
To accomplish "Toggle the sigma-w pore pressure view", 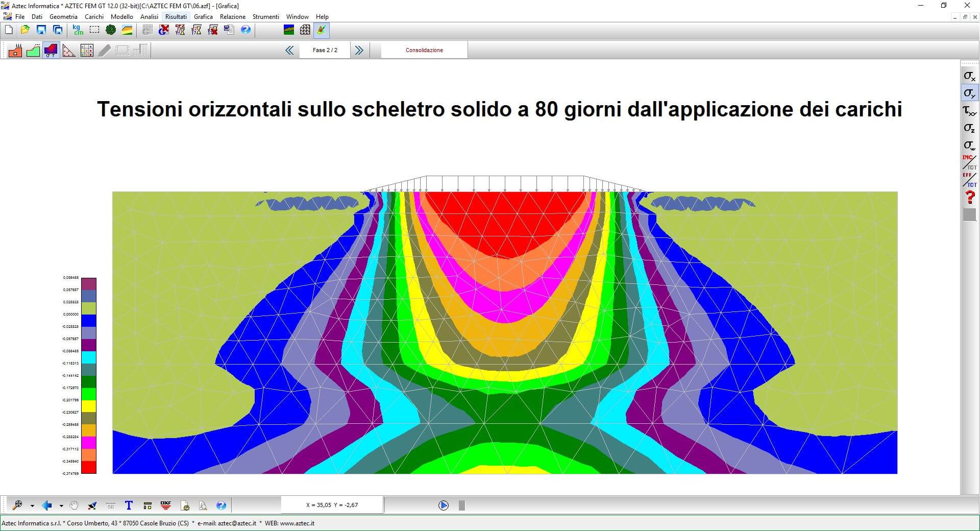I will tap(969, 146).
